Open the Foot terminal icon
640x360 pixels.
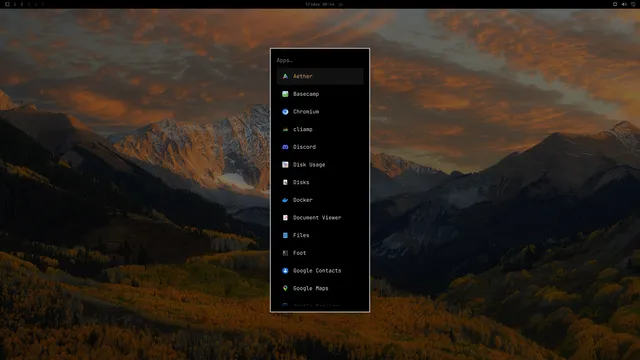click(285, 253)
